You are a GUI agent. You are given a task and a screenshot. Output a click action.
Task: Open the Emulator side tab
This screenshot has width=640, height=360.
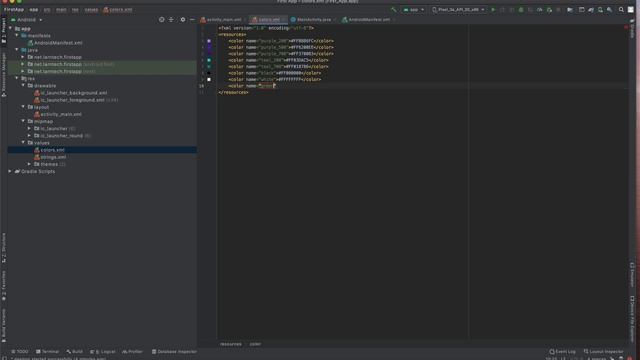[632, 275]
